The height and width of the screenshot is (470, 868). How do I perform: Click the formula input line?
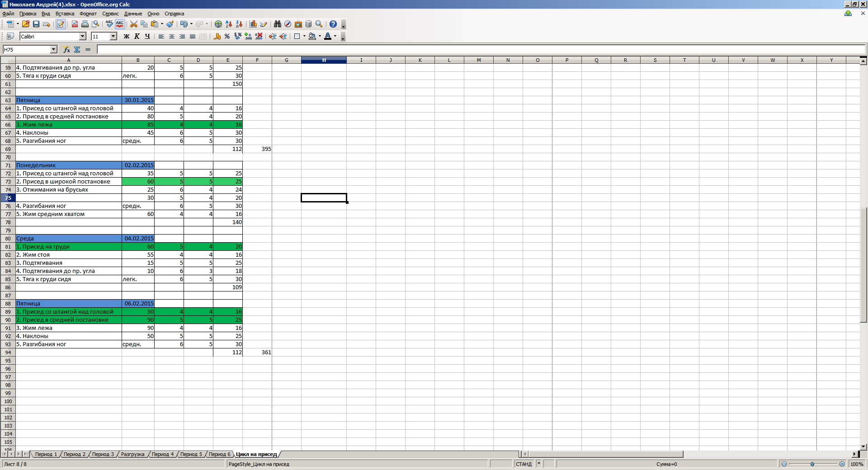tap(479, 50)
